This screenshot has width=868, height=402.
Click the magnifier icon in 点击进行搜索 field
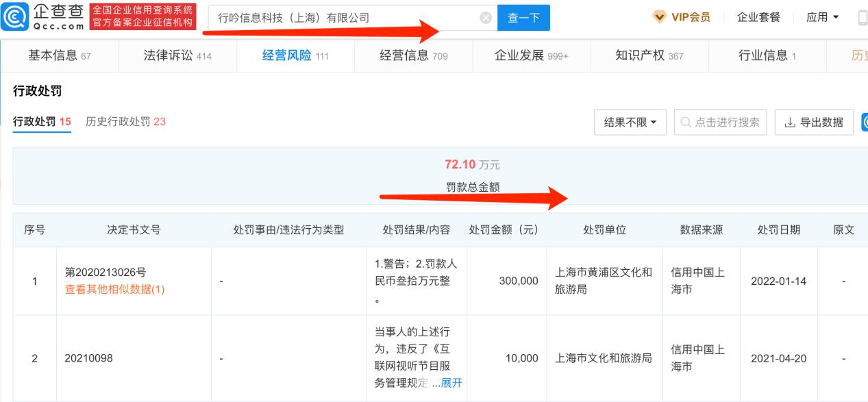[685, 122]
